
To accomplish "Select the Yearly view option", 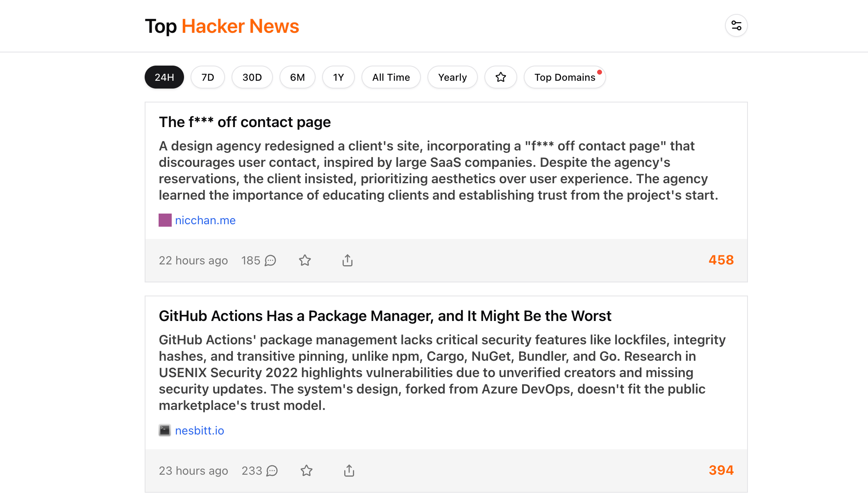I will (452, 77).
